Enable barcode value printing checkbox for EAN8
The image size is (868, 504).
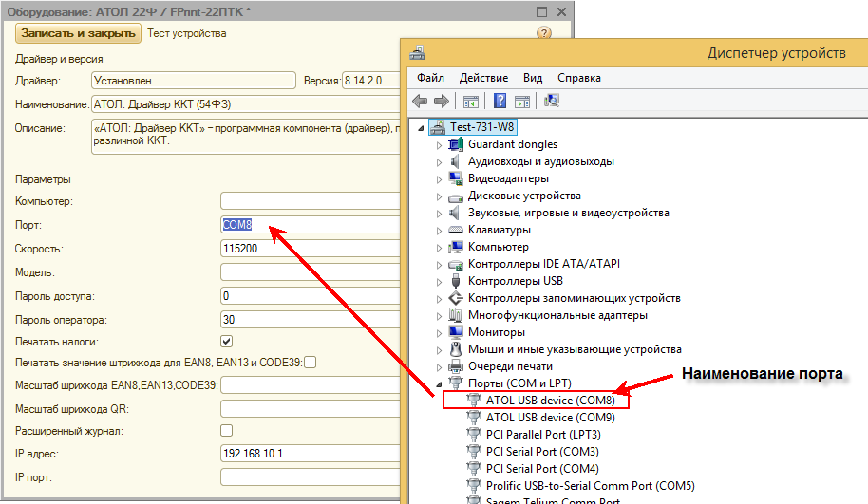[310, 363]
